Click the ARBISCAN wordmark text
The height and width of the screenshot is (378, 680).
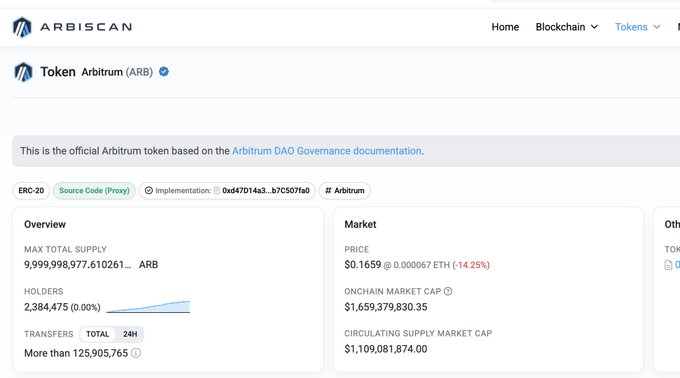point(86,27)
